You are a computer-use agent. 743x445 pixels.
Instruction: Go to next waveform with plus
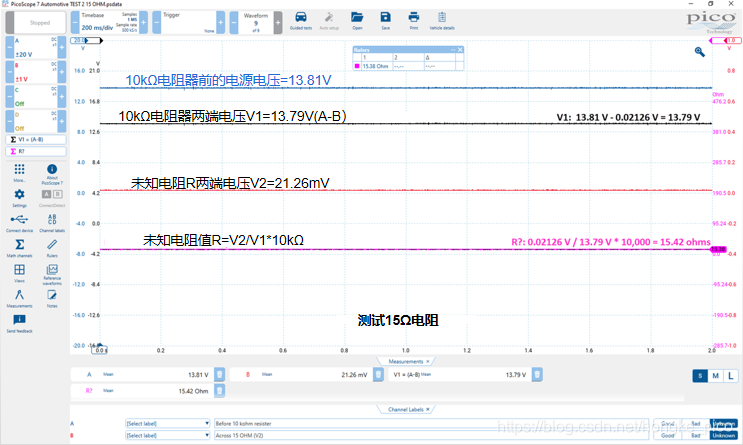278,22
